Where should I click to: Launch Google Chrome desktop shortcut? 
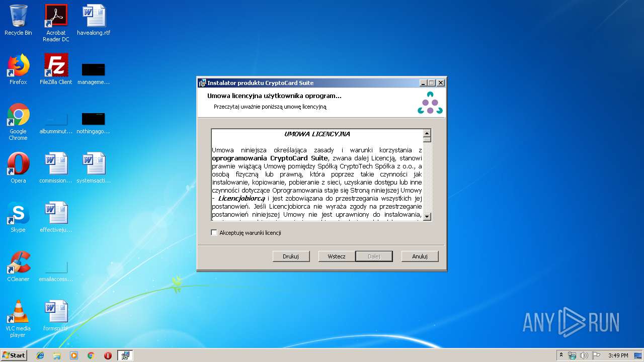18,122
